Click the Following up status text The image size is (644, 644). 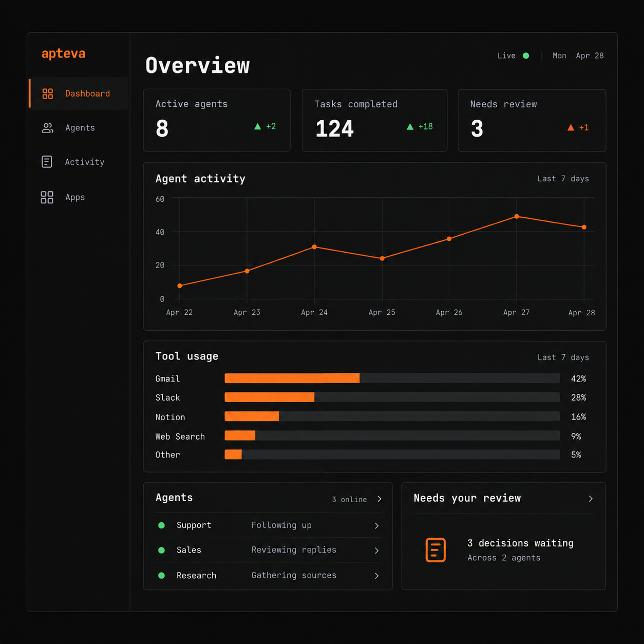click(x=281, y=525)
